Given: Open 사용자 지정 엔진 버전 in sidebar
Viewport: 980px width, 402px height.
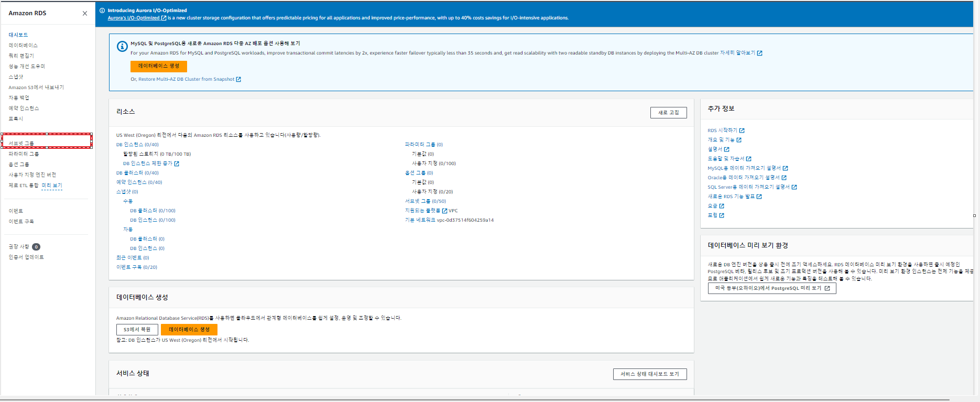Looking at the screenshot, I should pos(32,175).
